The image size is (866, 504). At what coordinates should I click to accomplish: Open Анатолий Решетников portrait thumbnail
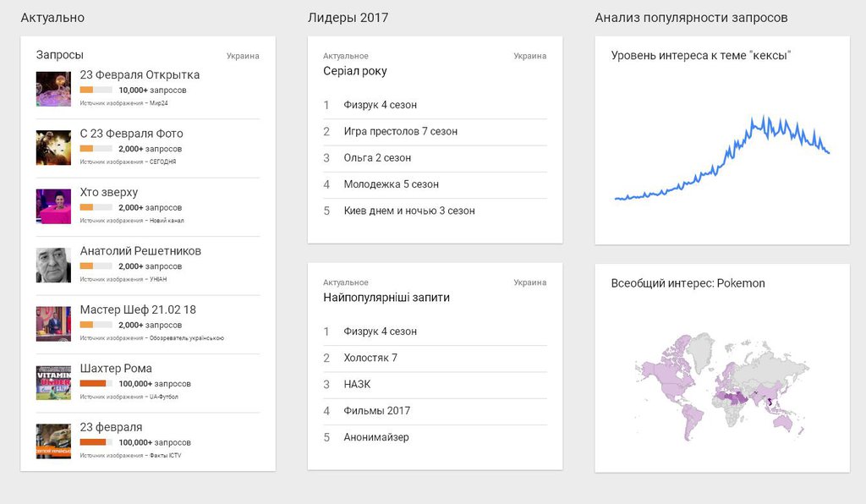(53, 265)
